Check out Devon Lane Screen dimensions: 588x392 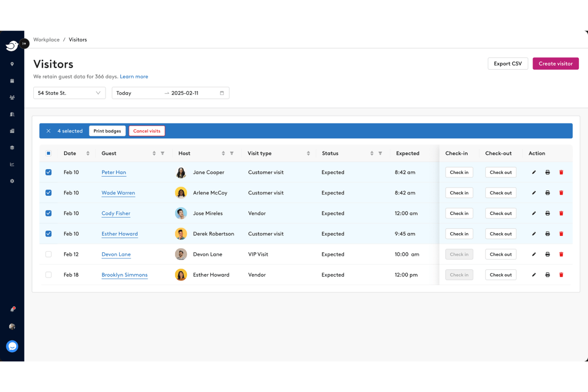tap(501, 254)
